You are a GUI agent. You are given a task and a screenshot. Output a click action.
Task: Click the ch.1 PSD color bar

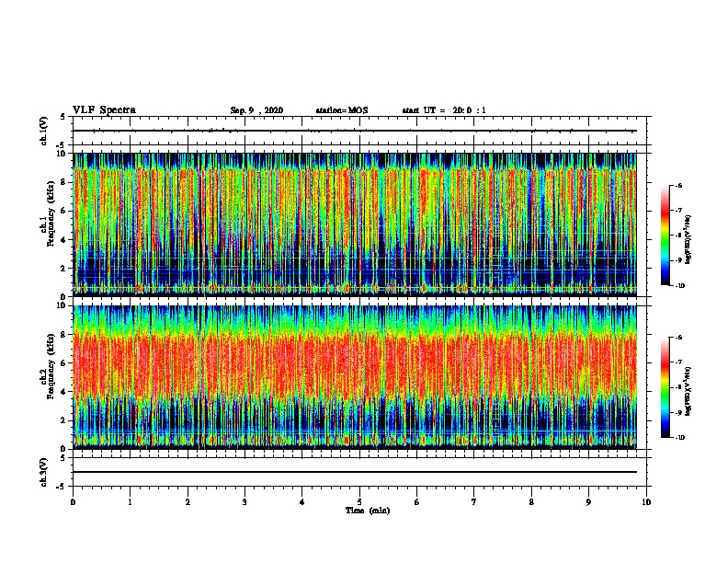click(665, 236)
